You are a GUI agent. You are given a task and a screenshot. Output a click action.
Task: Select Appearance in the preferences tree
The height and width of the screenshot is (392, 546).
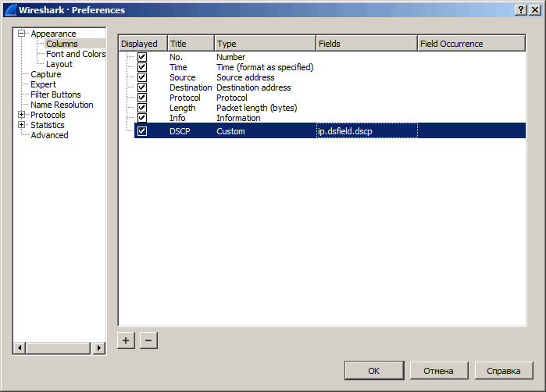[x=53, y=34]
